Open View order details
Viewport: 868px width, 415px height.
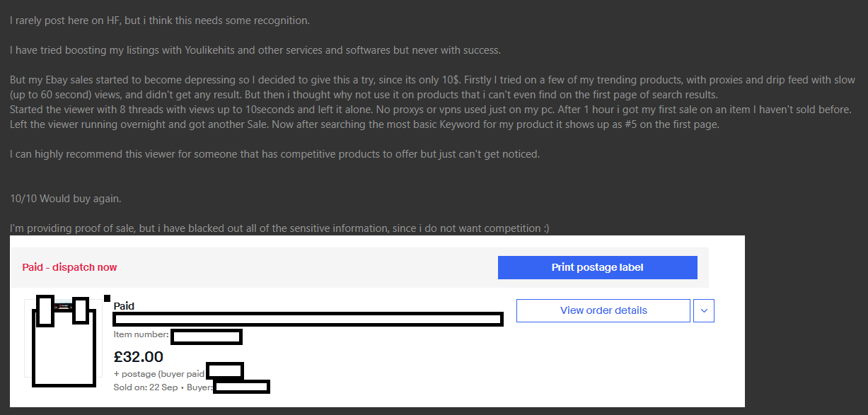(x=603, y=310)
